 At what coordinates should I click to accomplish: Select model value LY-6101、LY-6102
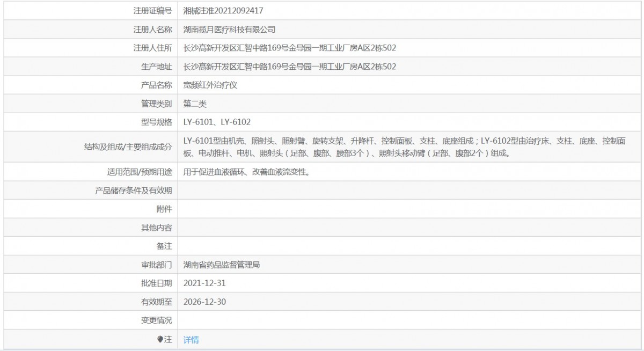[217, 122]
